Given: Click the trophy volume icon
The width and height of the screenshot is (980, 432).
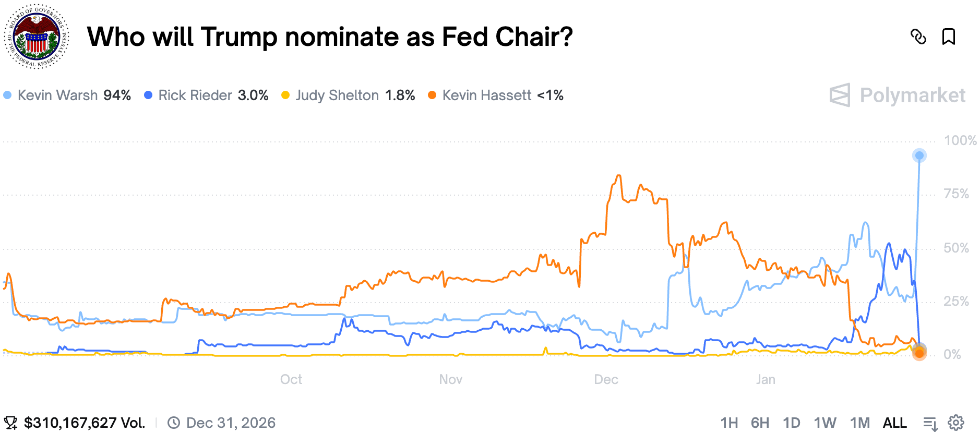Looking at the screenshot, I should [10, 423].
